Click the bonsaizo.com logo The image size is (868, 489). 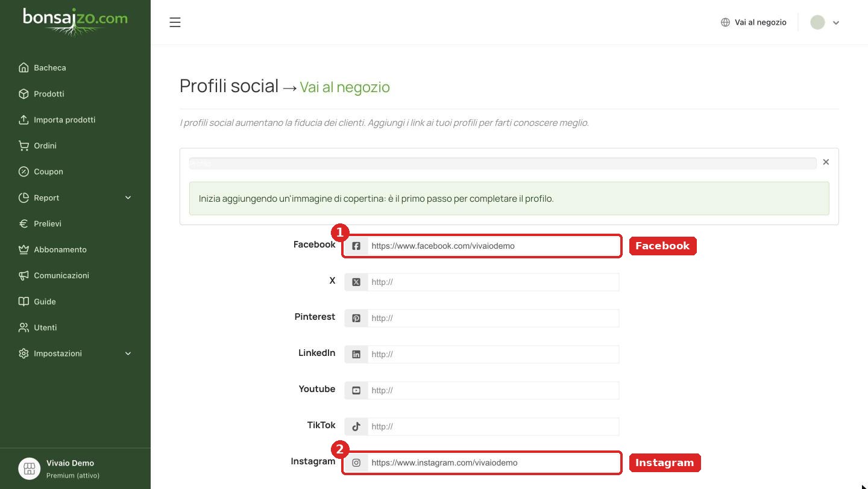click(75, 22)
